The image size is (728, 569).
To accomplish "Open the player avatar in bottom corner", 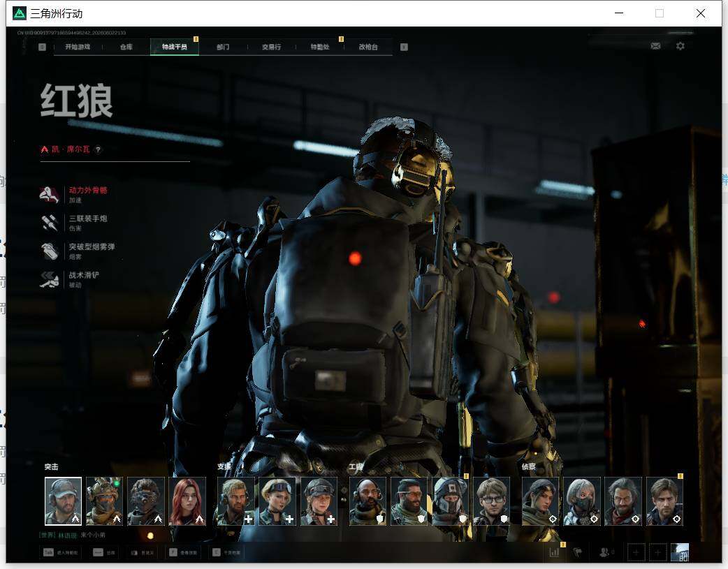I will [680, 553].
